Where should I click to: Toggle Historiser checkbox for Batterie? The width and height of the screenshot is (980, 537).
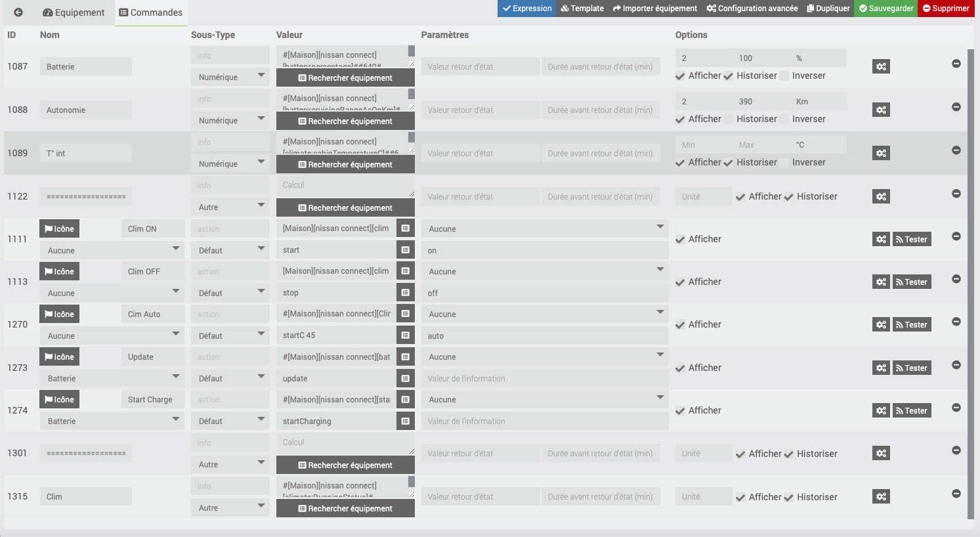[x=728, y=76]
